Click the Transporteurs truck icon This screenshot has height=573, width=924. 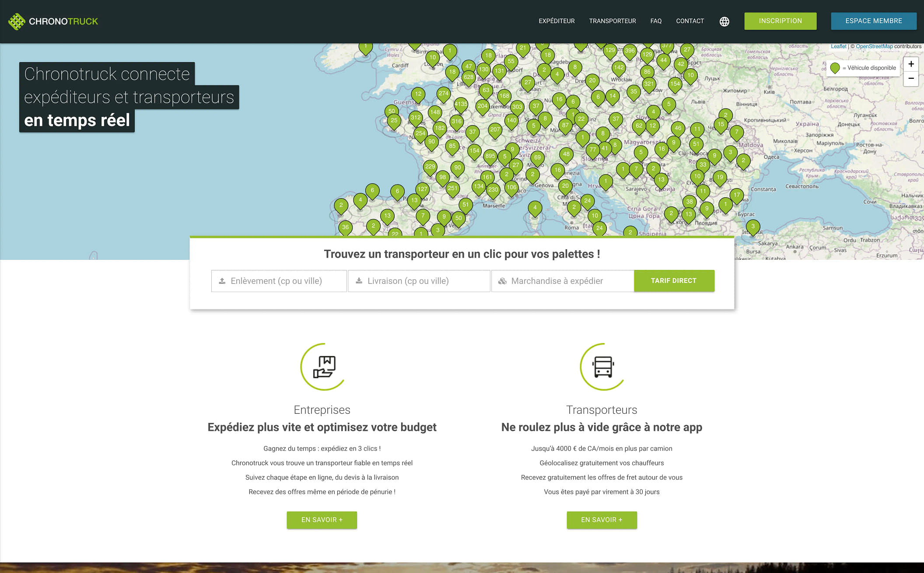coord(602,367)
